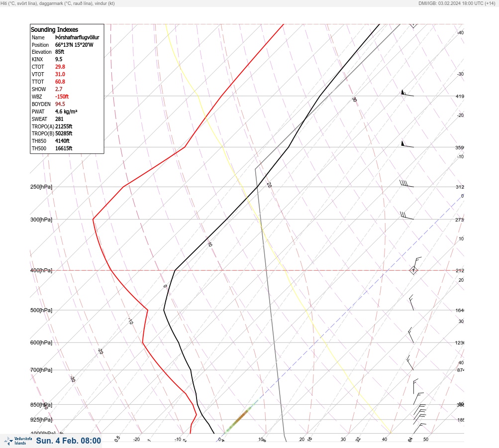Select the CTOT value 29.8
The image size is (499, 448).
(x=60, y=67)
